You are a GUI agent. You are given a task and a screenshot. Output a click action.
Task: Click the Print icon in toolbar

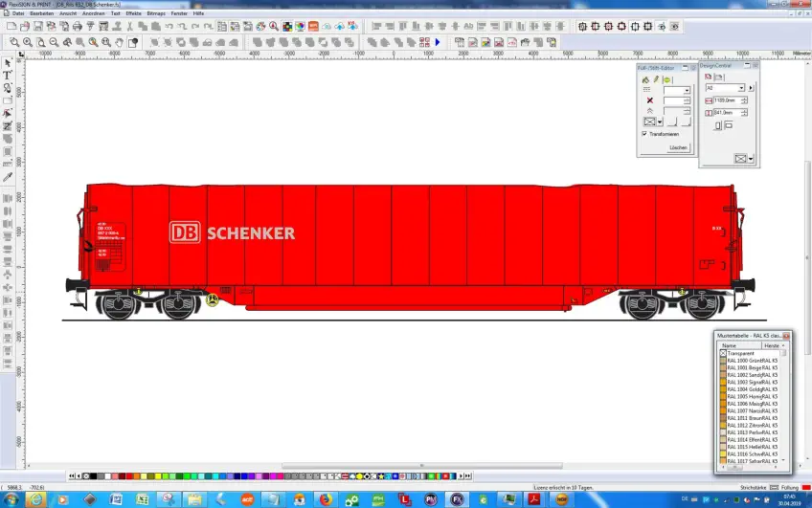[x=78, y=26]
